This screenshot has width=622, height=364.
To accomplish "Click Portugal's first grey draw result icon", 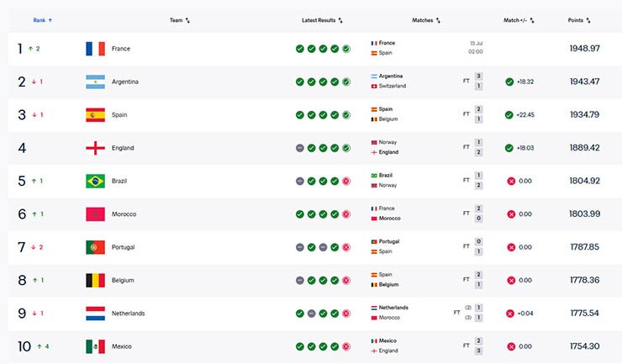I will (x=300, y=247).
